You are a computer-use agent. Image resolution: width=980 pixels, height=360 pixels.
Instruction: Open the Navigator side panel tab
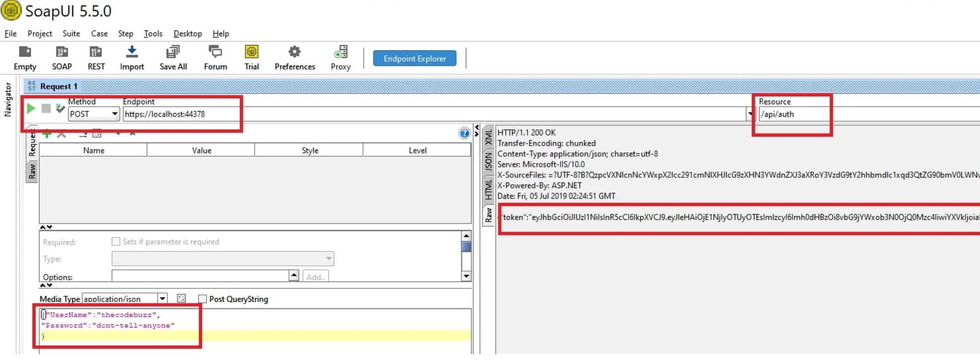point(8,99)
